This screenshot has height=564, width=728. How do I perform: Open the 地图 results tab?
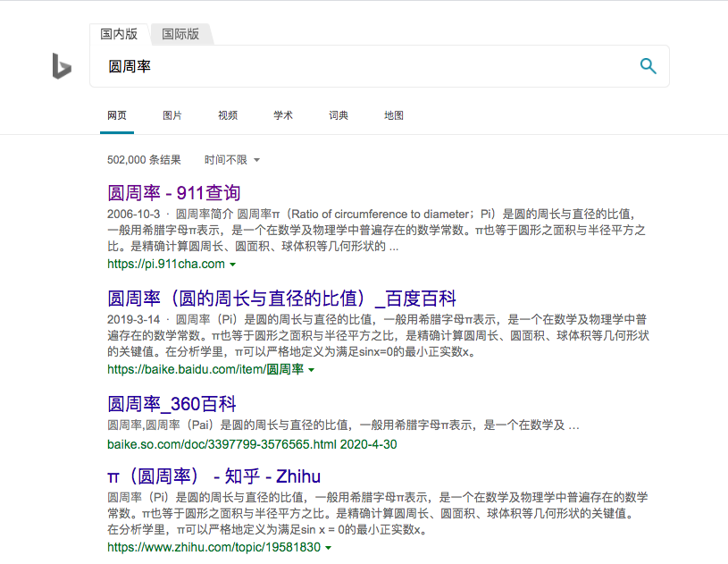[x=394, y=115]
